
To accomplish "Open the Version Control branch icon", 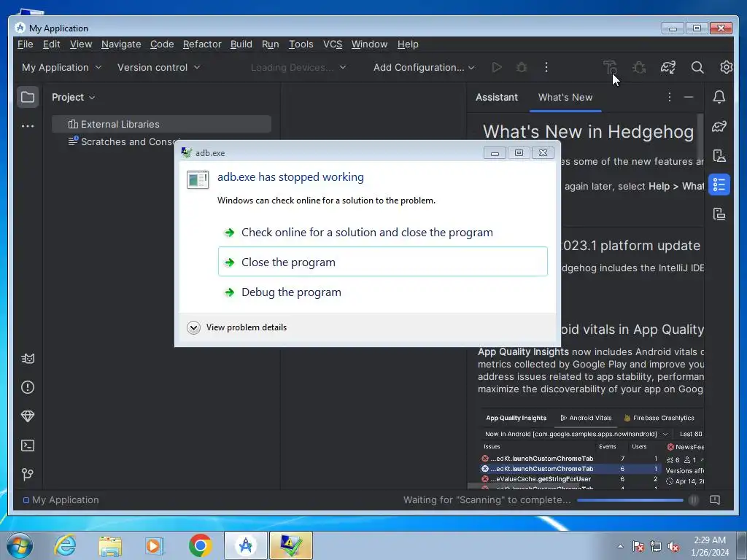I will click(x=28, y=474).
